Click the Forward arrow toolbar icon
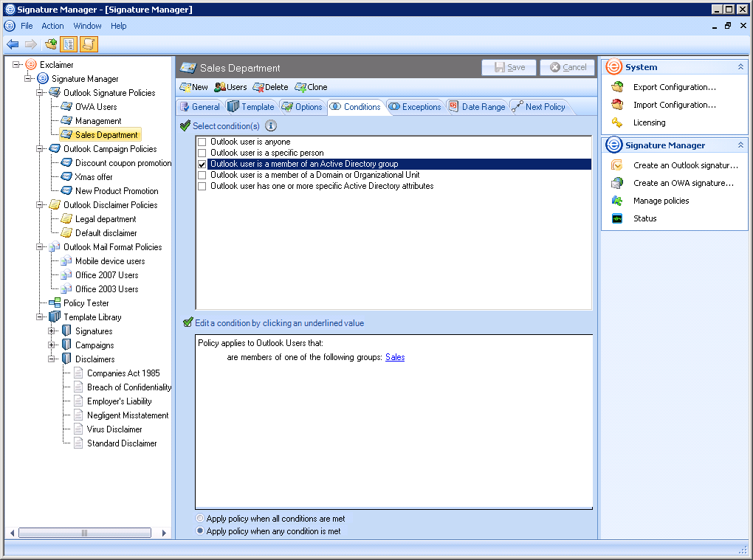The width and height of the screenshot is (753, 560). (31, 44)
